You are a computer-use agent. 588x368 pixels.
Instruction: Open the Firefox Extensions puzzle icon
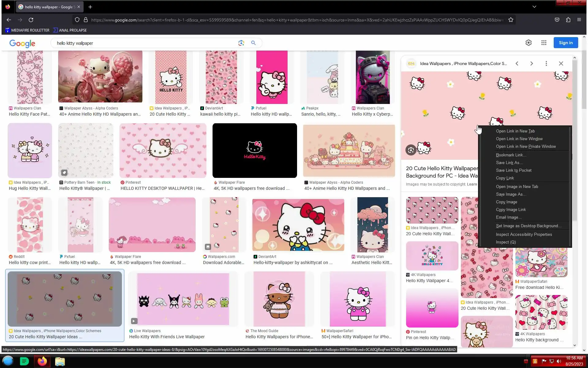[x=568, y=20]
